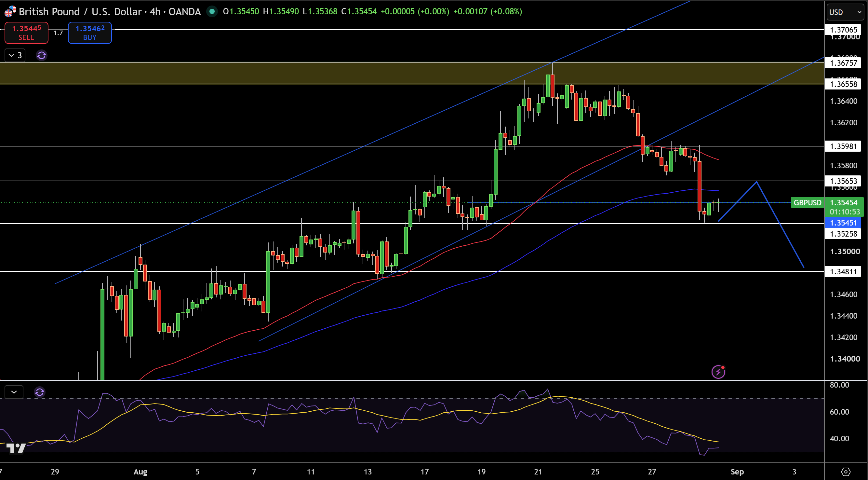Open the lightning bolt events icon
Image resolution: width=868 pixels, height=480 pixels.
[x=718, y=372]
